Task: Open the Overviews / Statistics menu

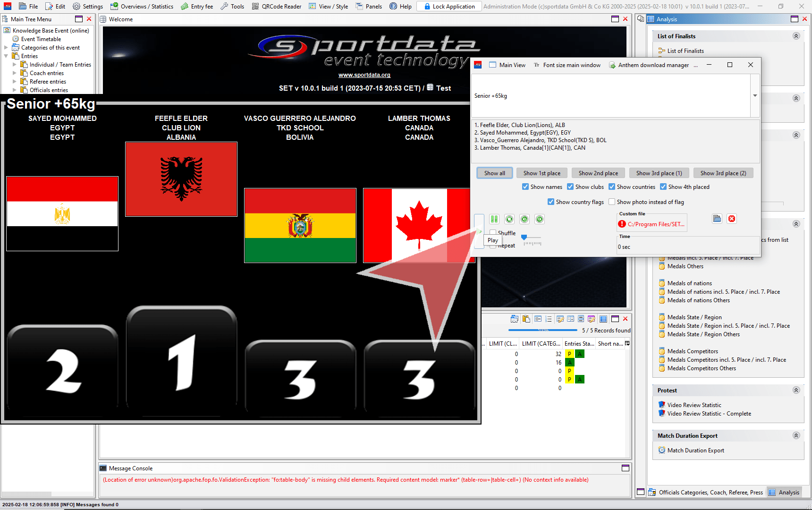Action: point(142,6)
